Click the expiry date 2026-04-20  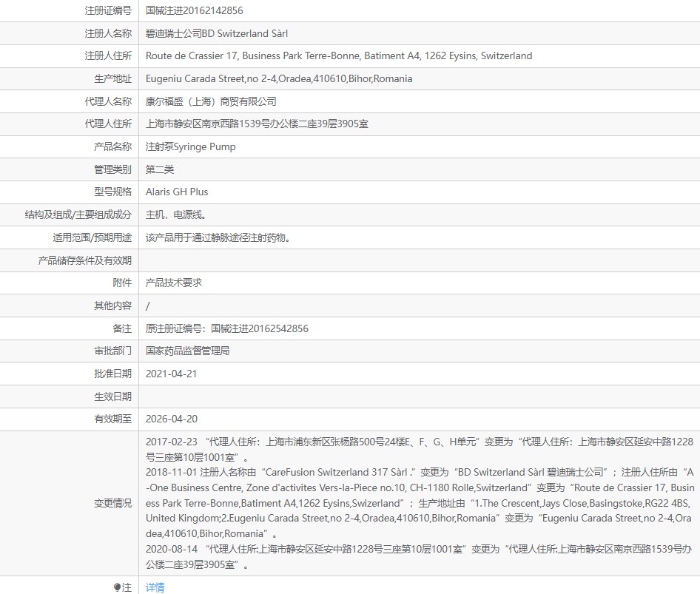click(x=172, y=419)
